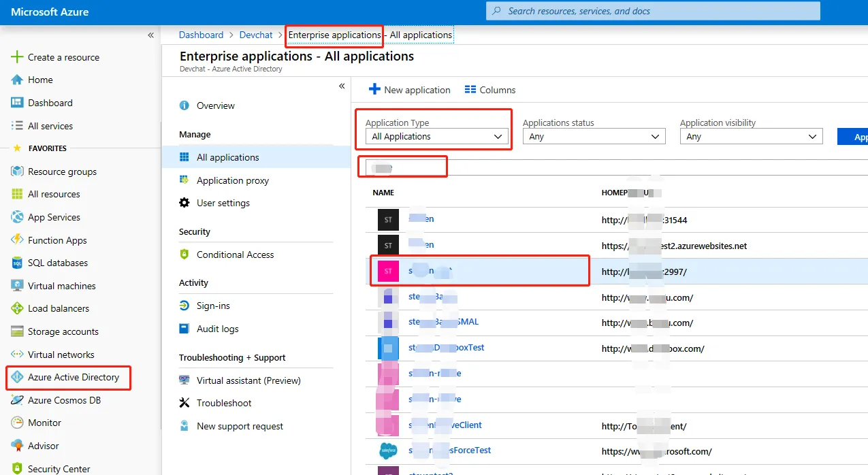
Task: Open the Dashboard icon in sidebar
Action: click(18, 103)
